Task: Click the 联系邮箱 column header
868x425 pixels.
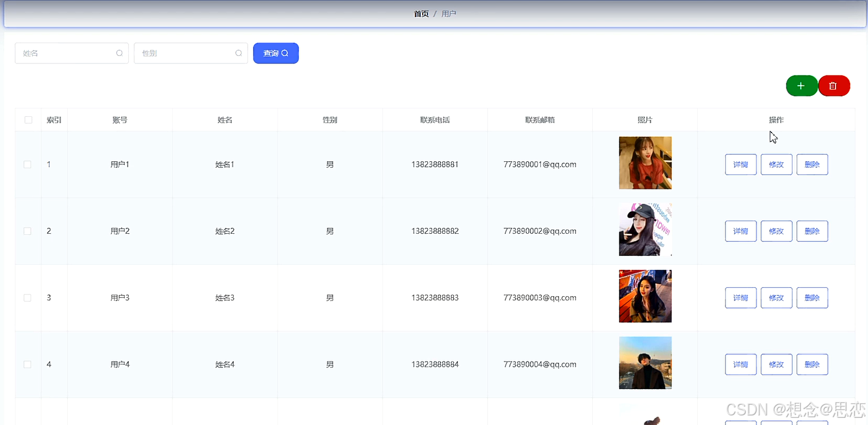Action: [540, 120]
